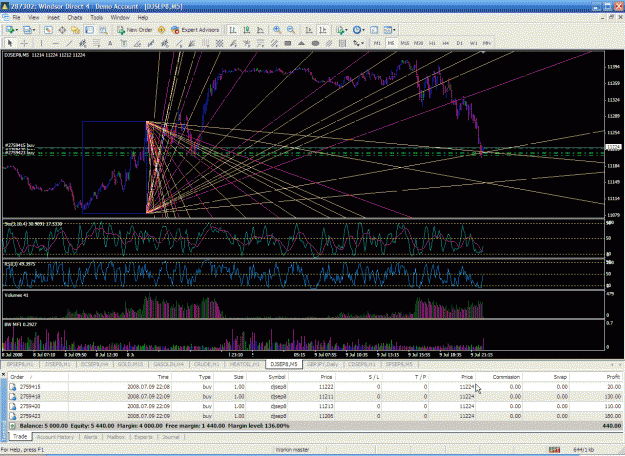Toggle the Terminal window button
The width and height of the screenshot is (625, 456).
pos(89,30)
